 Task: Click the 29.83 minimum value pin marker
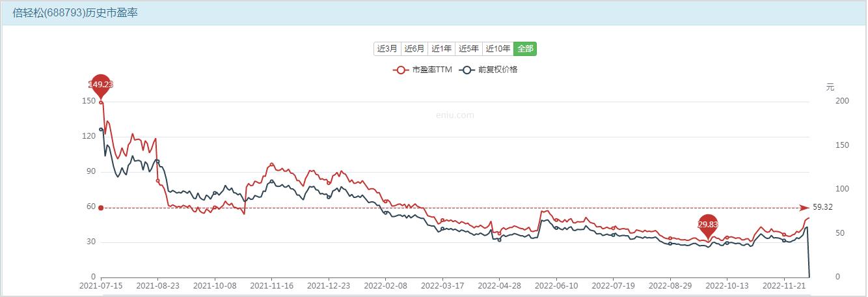(708, 225)
